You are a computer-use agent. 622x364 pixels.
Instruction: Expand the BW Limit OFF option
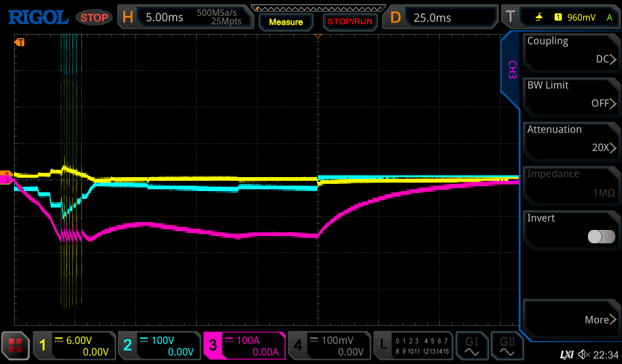pyautogui.click(x=570, y=95)
